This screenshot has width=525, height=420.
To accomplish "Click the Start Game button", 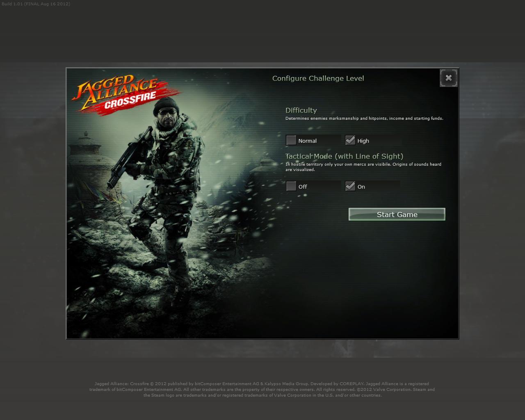I will tap(397, 214).
